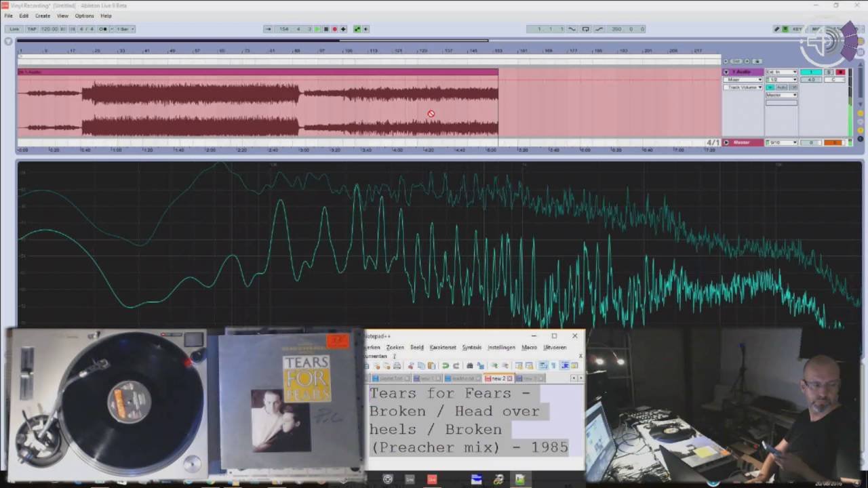This screenshot has width=868, height=488.
Task: Switch to the 'new 2' tab in Notepad++
Action: click(498, 378)
